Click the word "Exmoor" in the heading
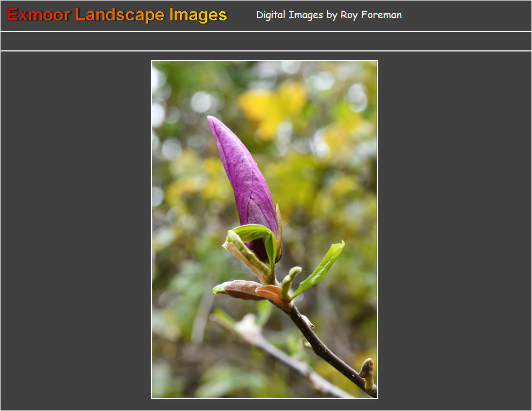 [x=39, y=15]
